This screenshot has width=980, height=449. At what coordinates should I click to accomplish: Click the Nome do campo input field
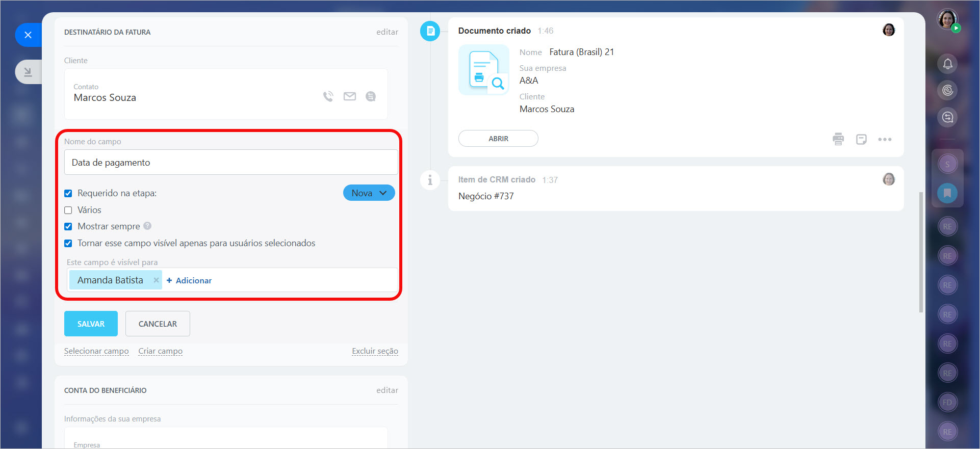click(231, 162)
